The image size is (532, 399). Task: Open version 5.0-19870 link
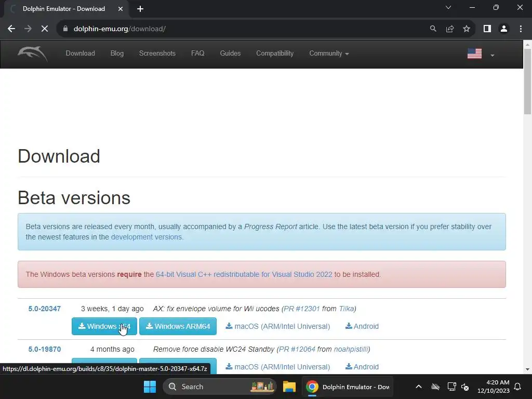[45, 349]
